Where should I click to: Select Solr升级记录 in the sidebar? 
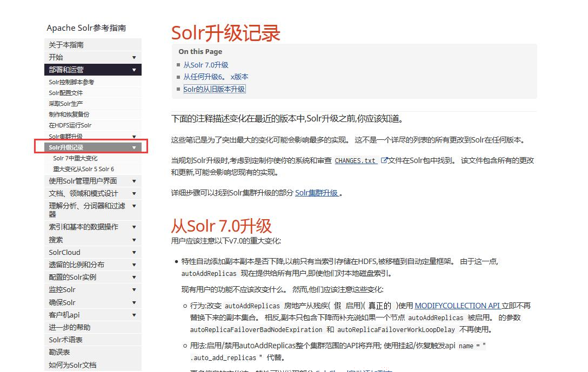(66, 147)
